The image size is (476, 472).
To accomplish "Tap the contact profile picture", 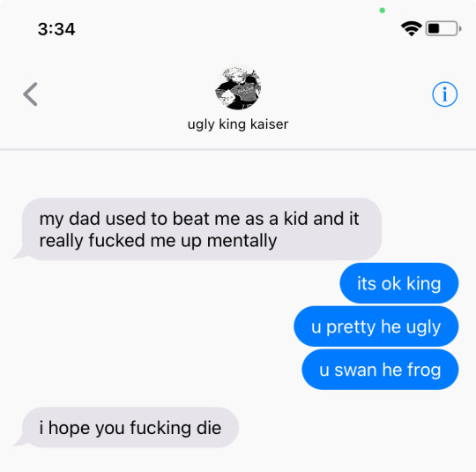I will pos(238,88).
